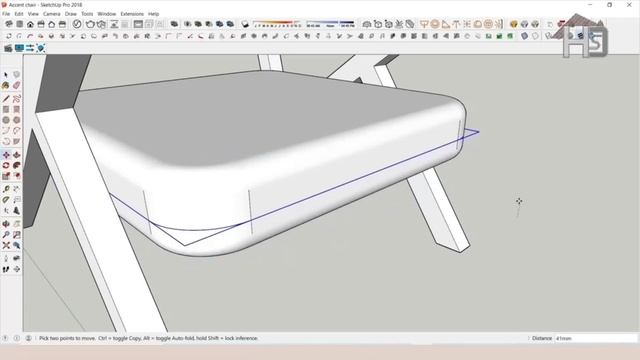Select the Rectangle tool
Viewport: 640px width, 360px height.
point(6,109)
